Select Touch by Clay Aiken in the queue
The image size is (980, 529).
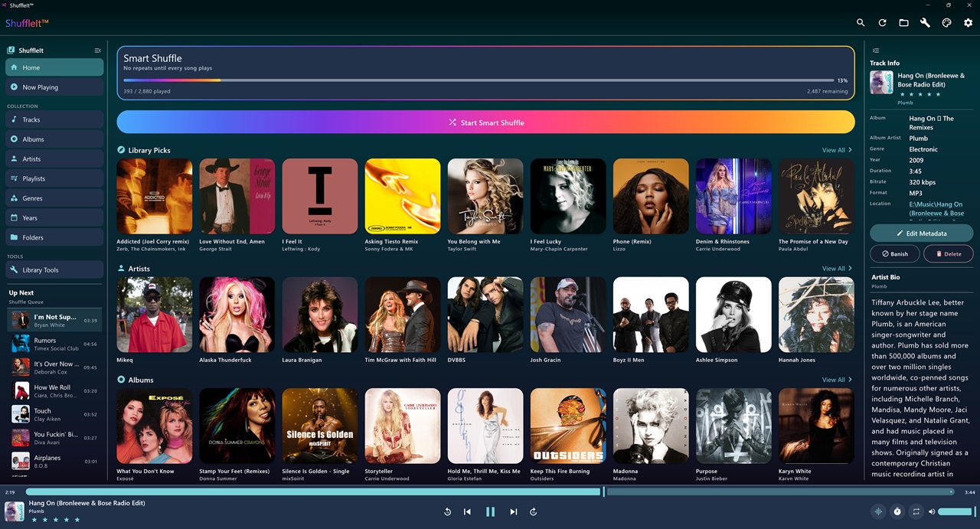pos(54,414)
